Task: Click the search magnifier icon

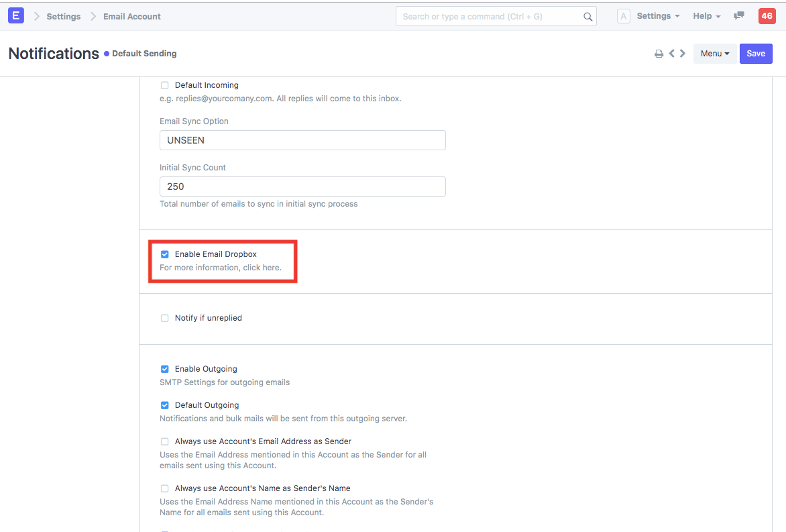Action: pos(587,15)
